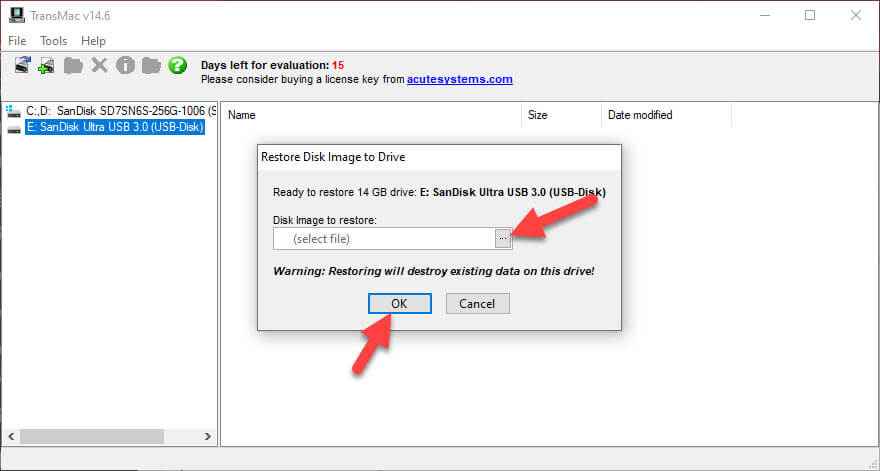Browse for disk image with ellipsis button
Screen dimensions: 880x471
click(503, 238)
